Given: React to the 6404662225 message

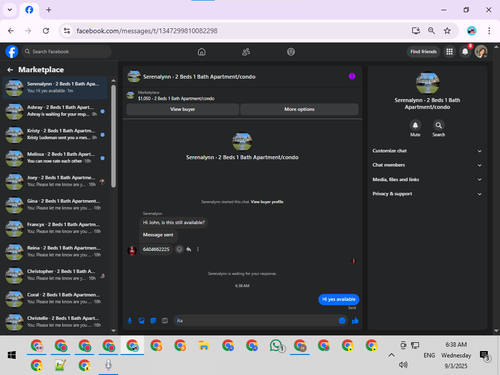Looking at the screenshot, I should click(179, 249).
